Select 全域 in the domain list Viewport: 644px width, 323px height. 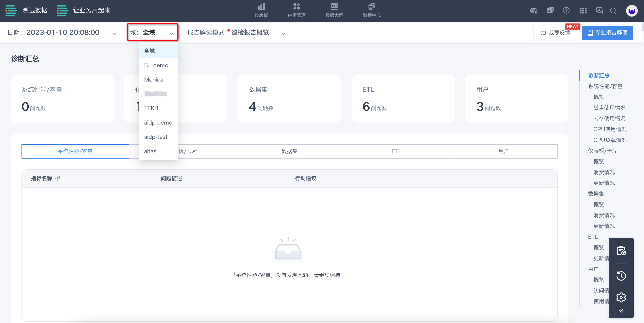pos(158,51)
